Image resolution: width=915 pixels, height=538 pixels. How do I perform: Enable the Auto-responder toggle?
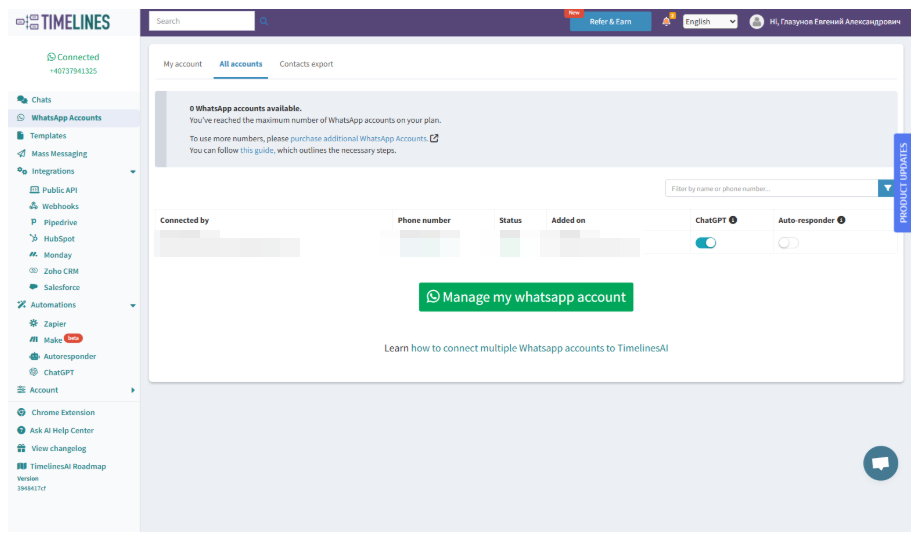(x=788, y=243)
